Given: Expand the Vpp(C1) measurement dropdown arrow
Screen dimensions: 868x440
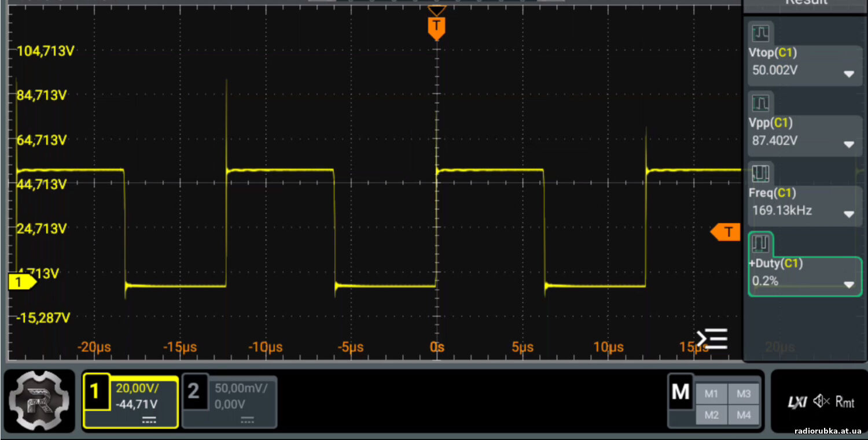Looking at the screenshot, I should coord(849,144).
